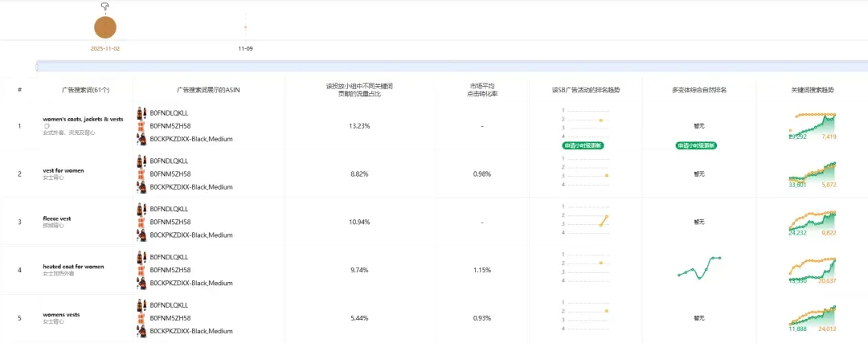Viewport: 868px width, 343px height.
Task: Open search trend chart for womens vests
Action: pyautogui.click(x=812, y=318)
